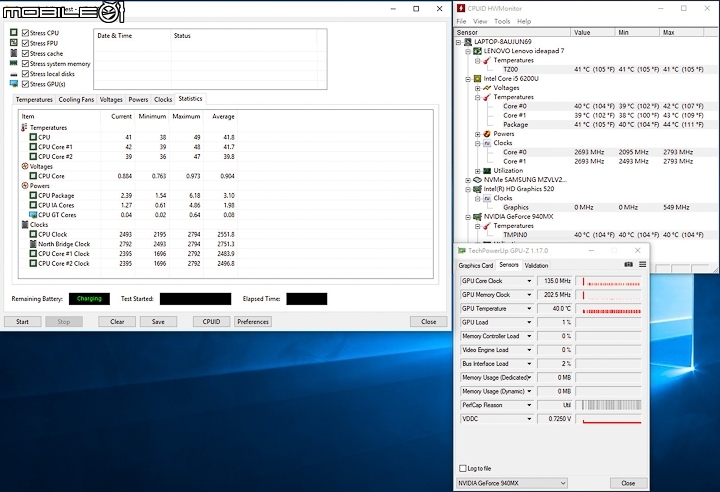Click the HWMonitor title bar app icon
The height and width of the screenshot is (492, 720).
[461, 8]
